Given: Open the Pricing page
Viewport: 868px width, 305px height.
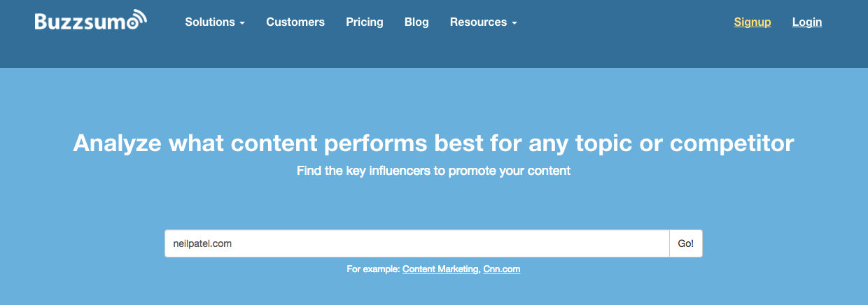Looking at the screenshot, I should (365, 22).
